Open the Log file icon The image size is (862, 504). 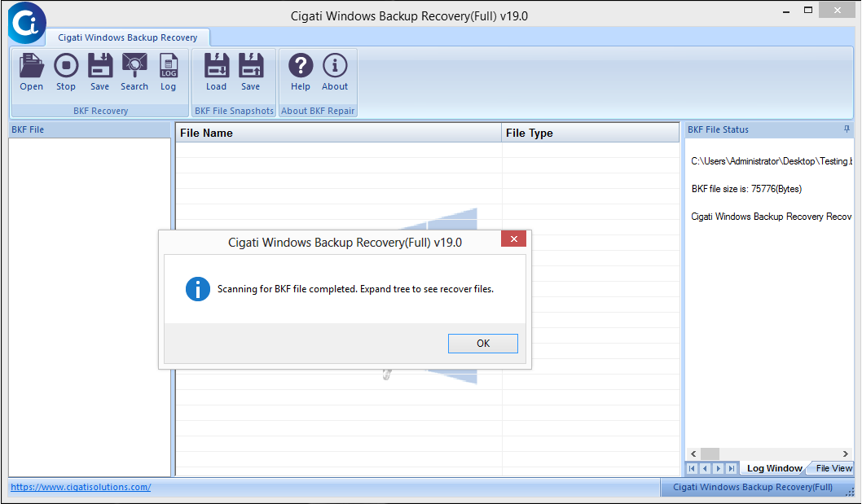(168, 72)
